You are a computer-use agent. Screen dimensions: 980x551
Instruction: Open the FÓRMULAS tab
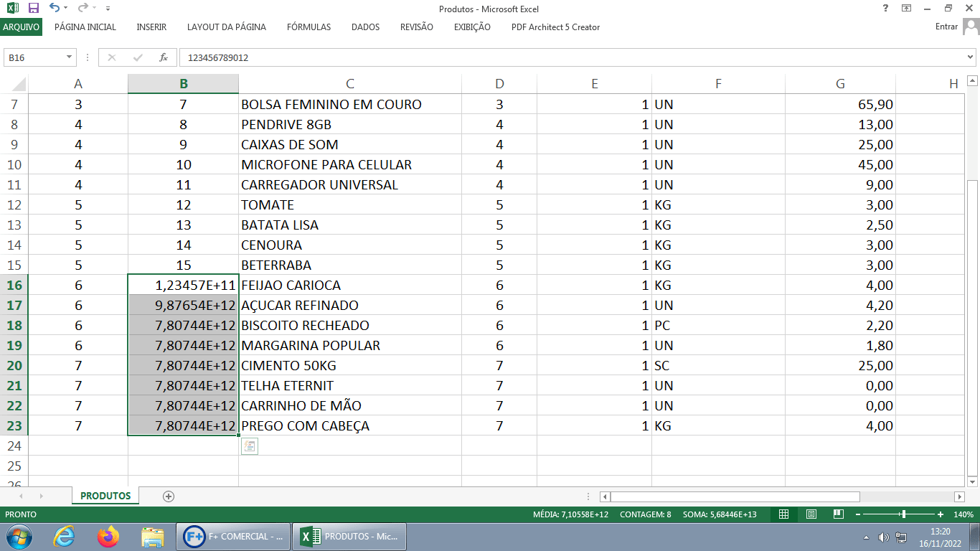pyautogui.click(x=308, y=27)
